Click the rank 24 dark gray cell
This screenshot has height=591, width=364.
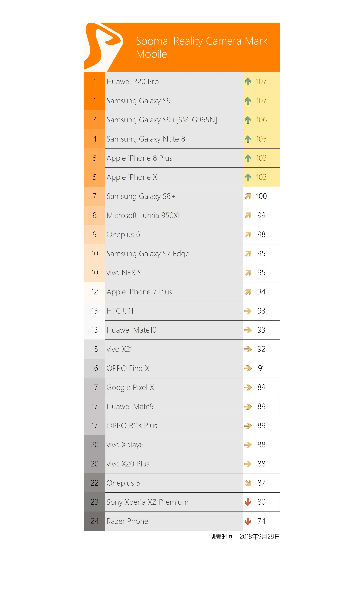(95, 521)
